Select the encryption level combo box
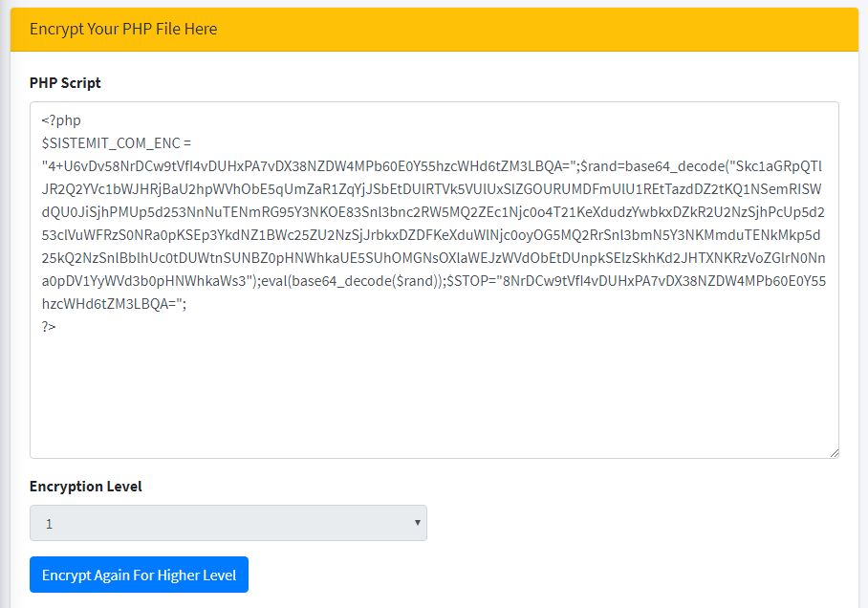Screen dimensions: 868x608 click(x=228, y=523)
